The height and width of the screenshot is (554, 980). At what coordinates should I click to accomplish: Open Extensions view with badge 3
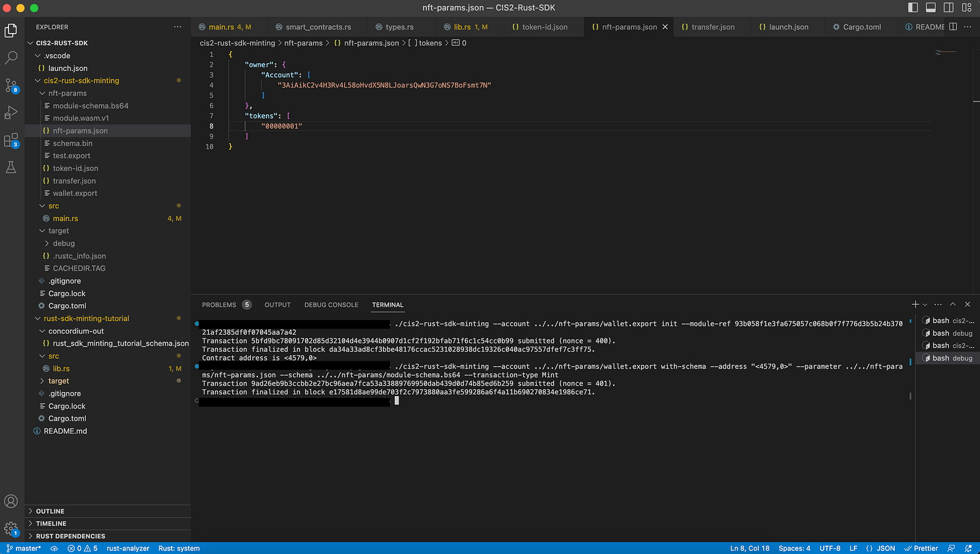[x=11, y=140]
